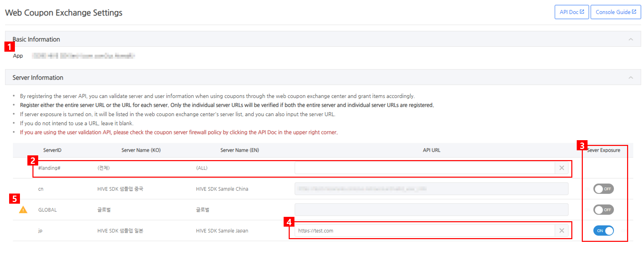Click the Sever Exposure column header
Image resolution: width=644 pixels, height=254 pixels.
(x=603, y=150)
